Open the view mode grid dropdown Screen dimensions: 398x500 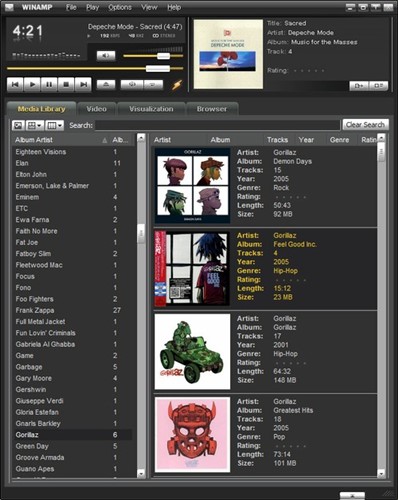(35, 126)
